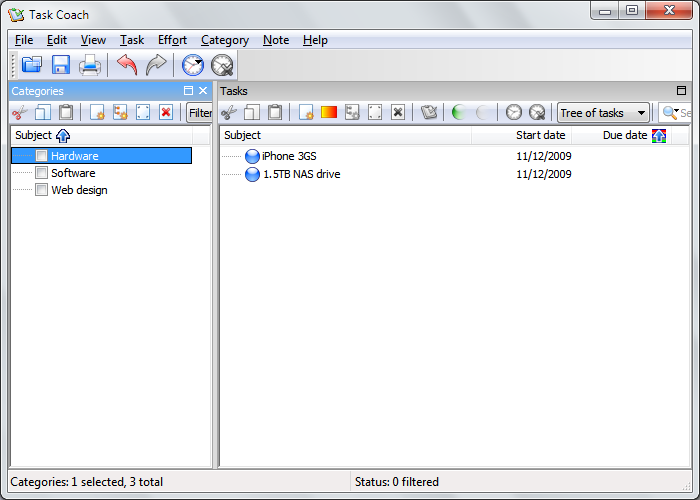Open the Edit menu
The width and height of the screenshot is (700, 500).
(57, 40)
